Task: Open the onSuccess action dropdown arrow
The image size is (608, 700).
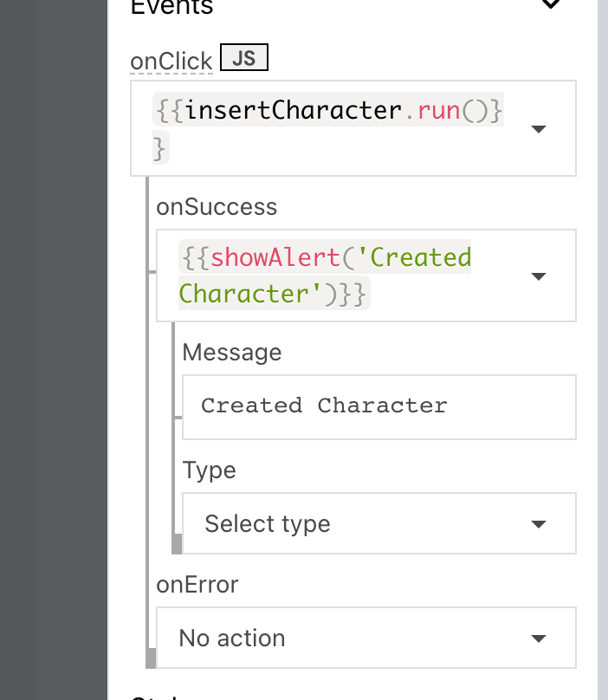Action: (x=538, y=276)
